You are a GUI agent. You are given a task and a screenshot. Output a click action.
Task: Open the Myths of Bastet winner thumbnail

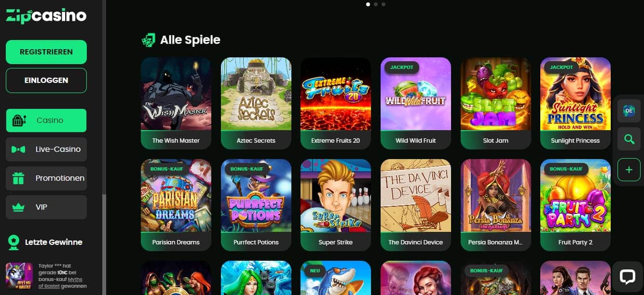[x=19, y=275]
